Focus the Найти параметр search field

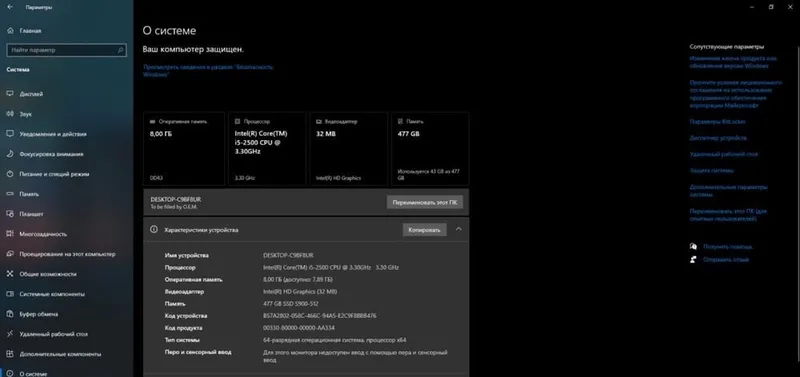tap(66, 50)
